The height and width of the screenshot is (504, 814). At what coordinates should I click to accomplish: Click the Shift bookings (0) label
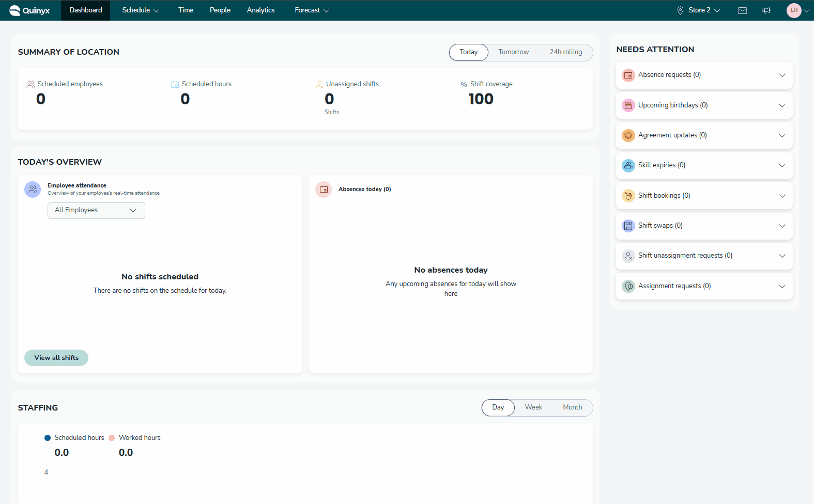(x=664, y=196)
